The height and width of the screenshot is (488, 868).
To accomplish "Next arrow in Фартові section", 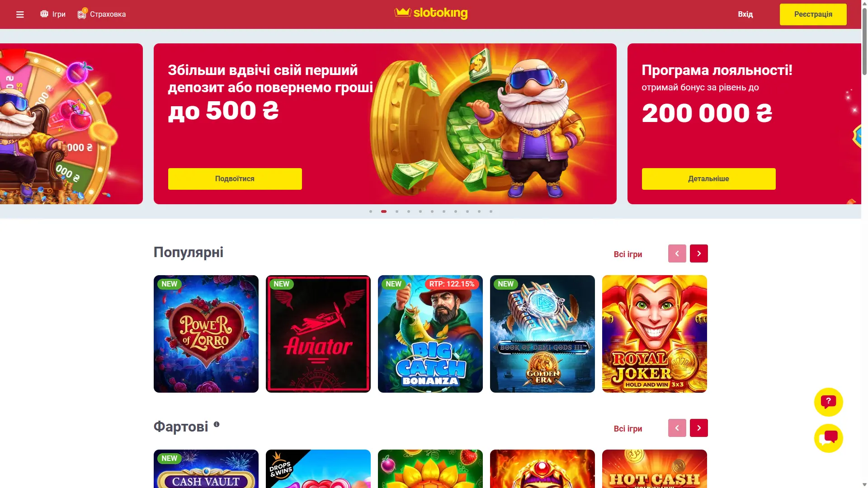I will point(698,428).
